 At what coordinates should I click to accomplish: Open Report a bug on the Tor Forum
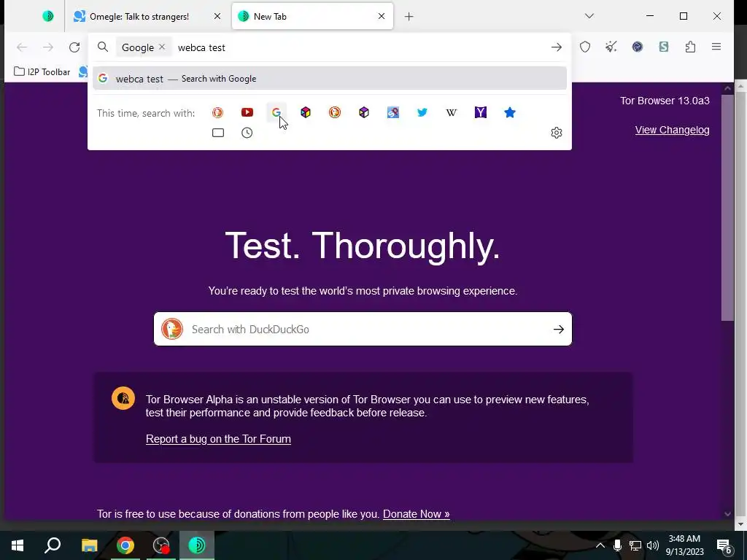[218, 438]
